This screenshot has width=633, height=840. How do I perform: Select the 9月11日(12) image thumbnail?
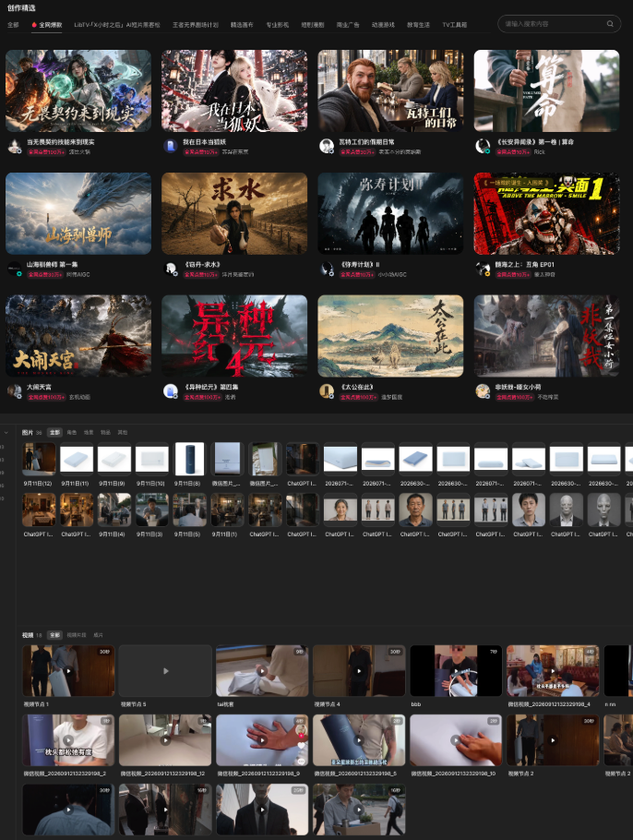(39, 459)
